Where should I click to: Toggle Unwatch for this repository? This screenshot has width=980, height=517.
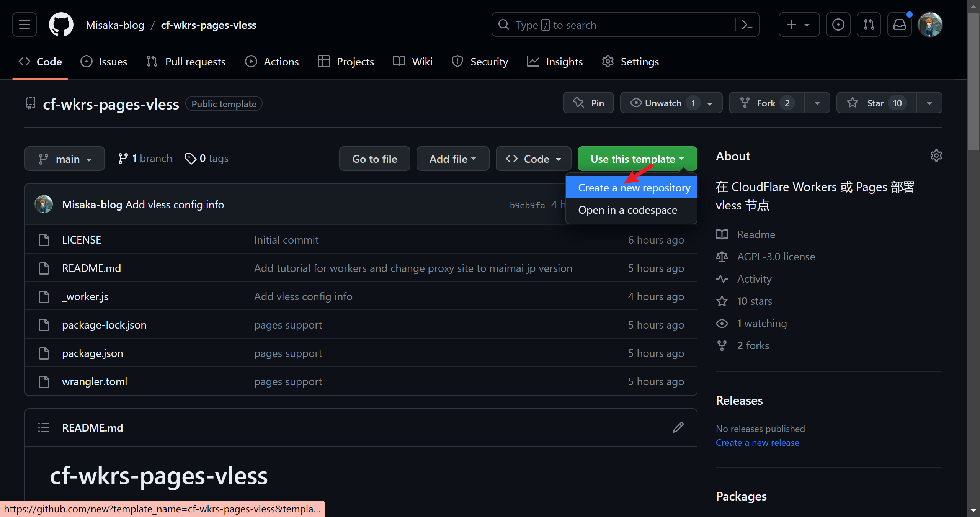[663, 103]
